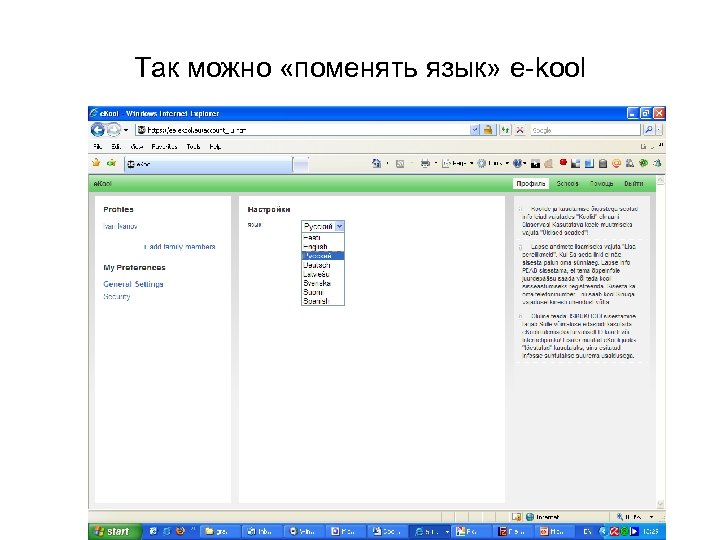Open the Tools menu
The width and height of the screenshot is (720, 540).
click(x=193, y=146)
